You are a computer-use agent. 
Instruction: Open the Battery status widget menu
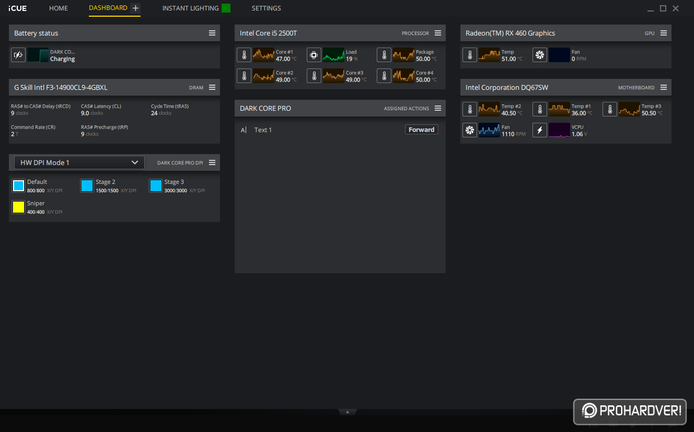212,33
